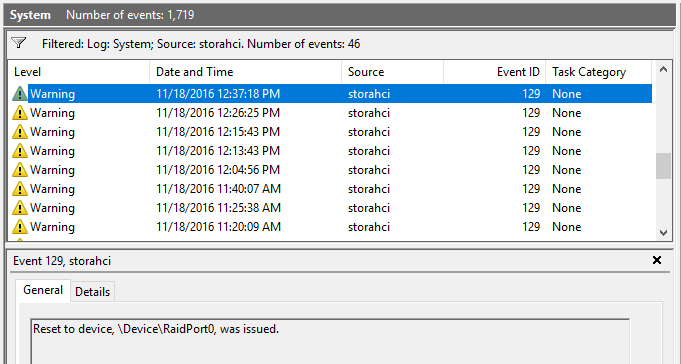The width and height of the screenshot is (681, 364).
Task: Click the event list scrollbar thumb
Action: 663,165
